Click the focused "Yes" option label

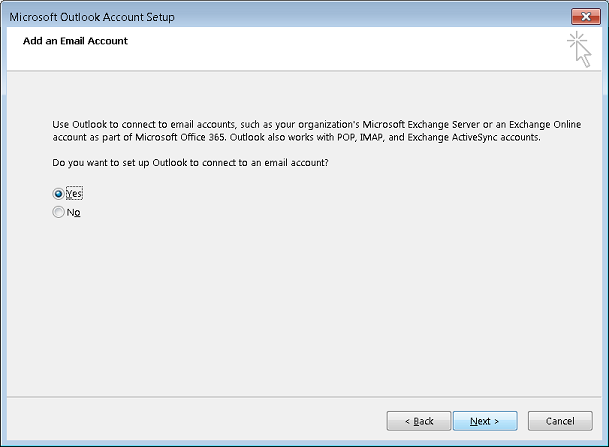(x=74, y=193)
